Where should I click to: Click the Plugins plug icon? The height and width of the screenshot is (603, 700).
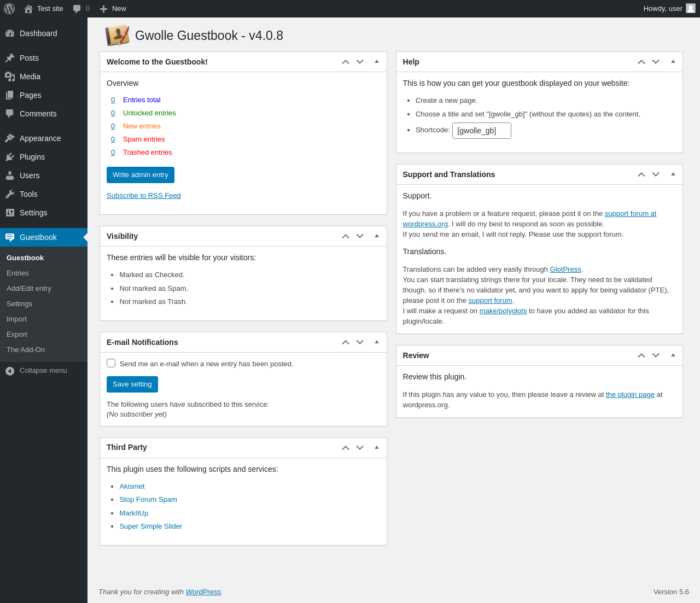click(x=10, y=157)
